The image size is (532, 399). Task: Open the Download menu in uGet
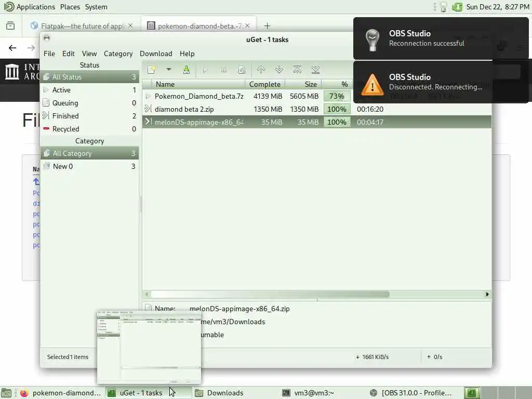click(156, 54)
